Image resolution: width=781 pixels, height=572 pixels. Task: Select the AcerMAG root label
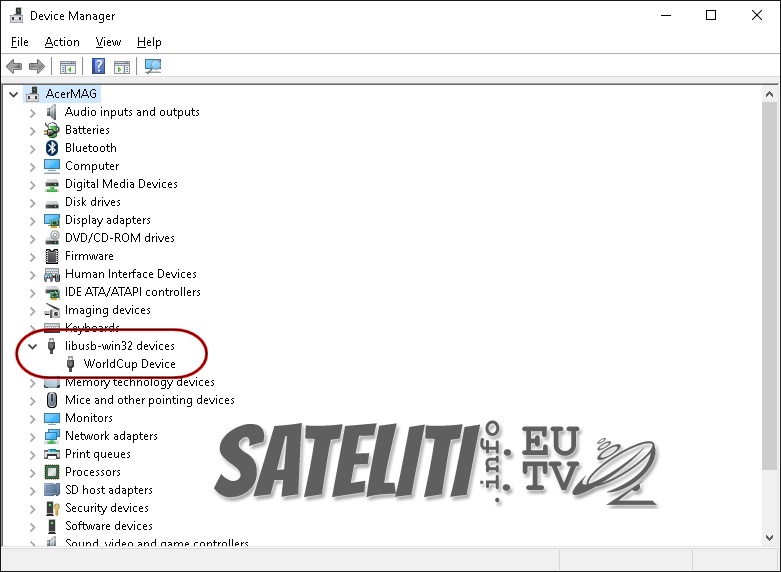(x=71, y=94)
